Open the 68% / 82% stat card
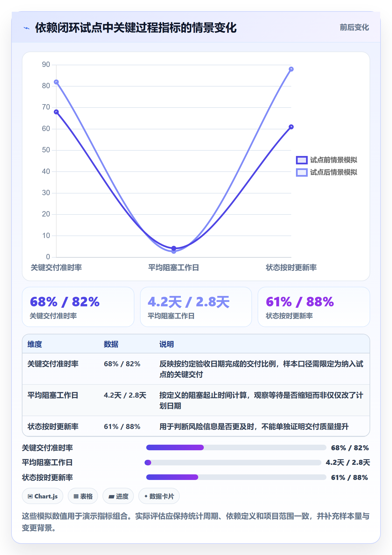392x555 pixels. click(78, 307)
